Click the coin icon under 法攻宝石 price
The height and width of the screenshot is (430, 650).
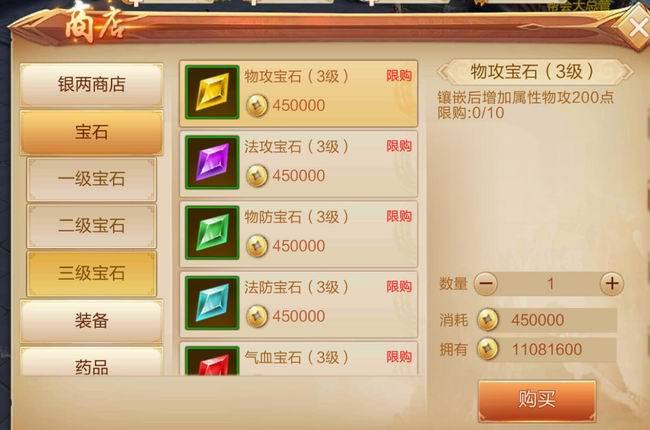(257, 176)
